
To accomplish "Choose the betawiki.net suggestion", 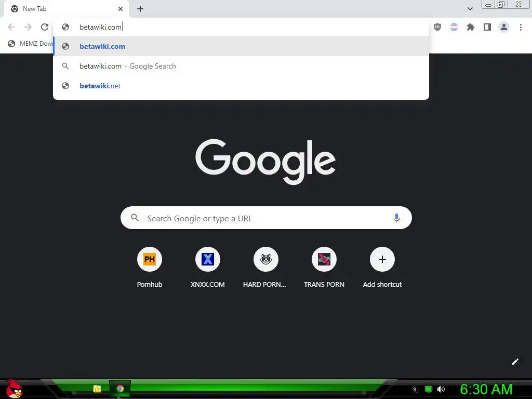I will (x=241, y=86).
